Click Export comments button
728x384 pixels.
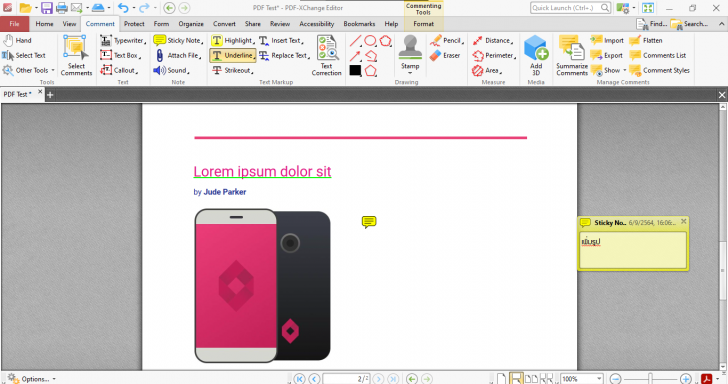click(x=607, y=55)
